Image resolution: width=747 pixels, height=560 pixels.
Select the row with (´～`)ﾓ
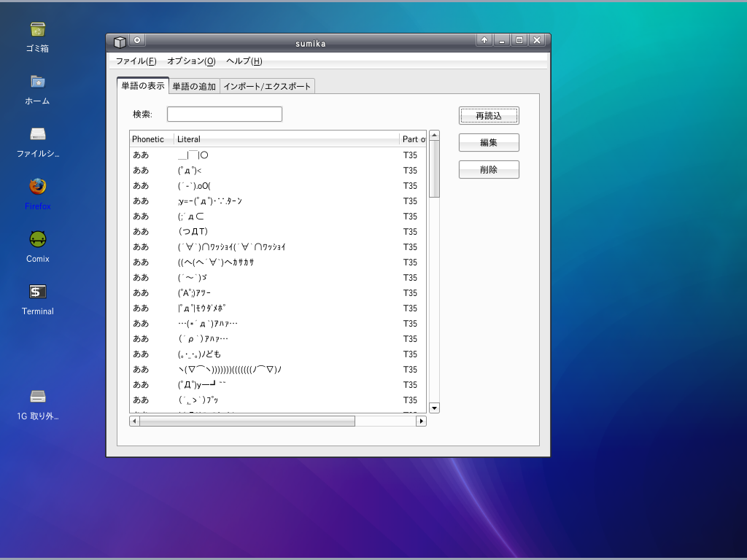(x=278, y=278)
